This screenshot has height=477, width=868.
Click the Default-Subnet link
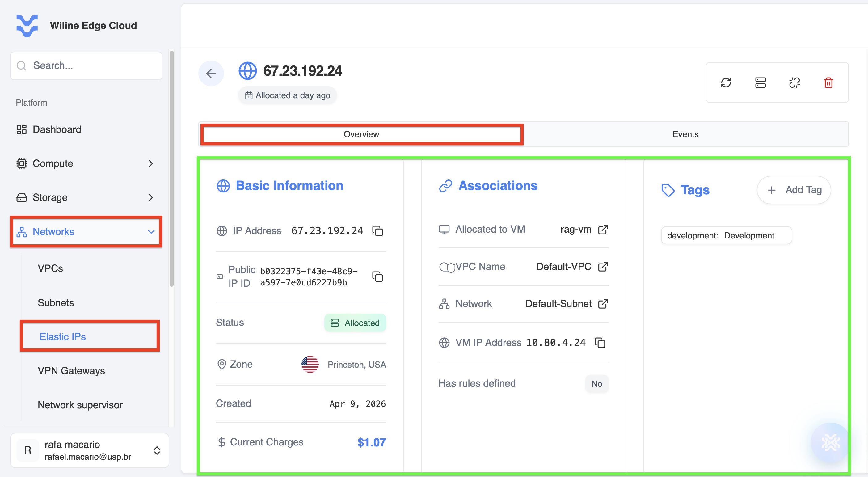point(558,304)
